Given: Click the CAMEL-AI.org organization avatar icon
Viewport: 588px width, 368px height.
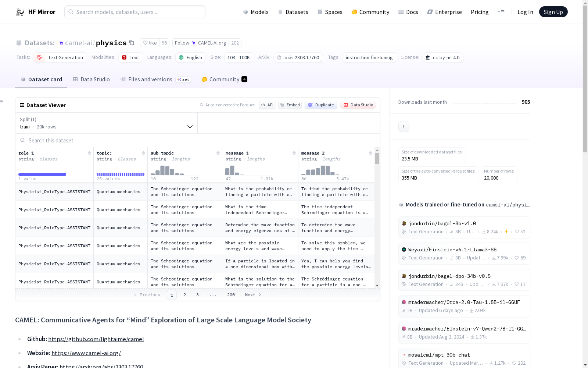Looking at the screenshot, I should [x=194, y=43].
